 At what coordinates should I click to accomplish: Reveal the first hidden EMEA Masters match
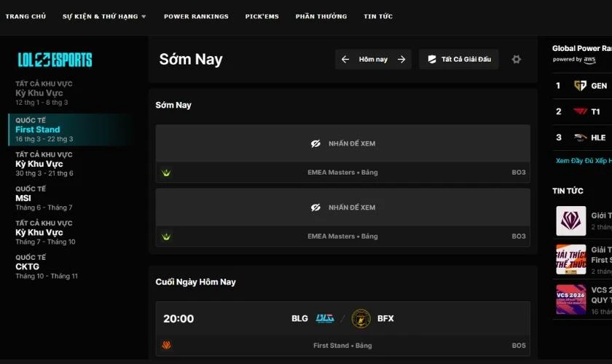(342, 143)
